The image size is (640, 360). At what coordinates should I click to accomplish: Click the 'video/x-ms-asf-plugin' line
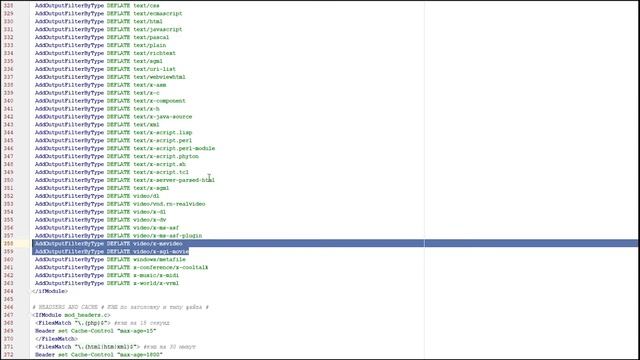click(x=118, y=236)
